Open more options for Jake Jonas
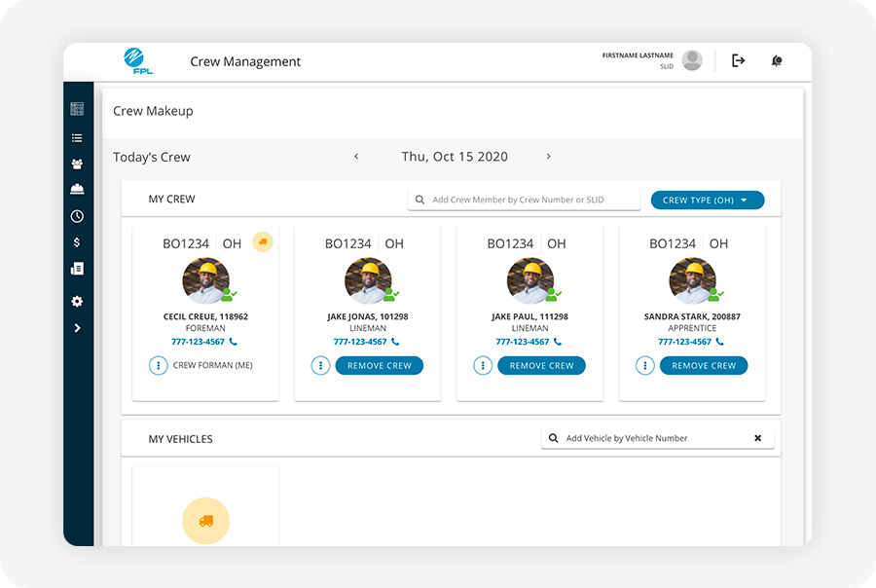This screenshot has height=588, width=876. 320,365
